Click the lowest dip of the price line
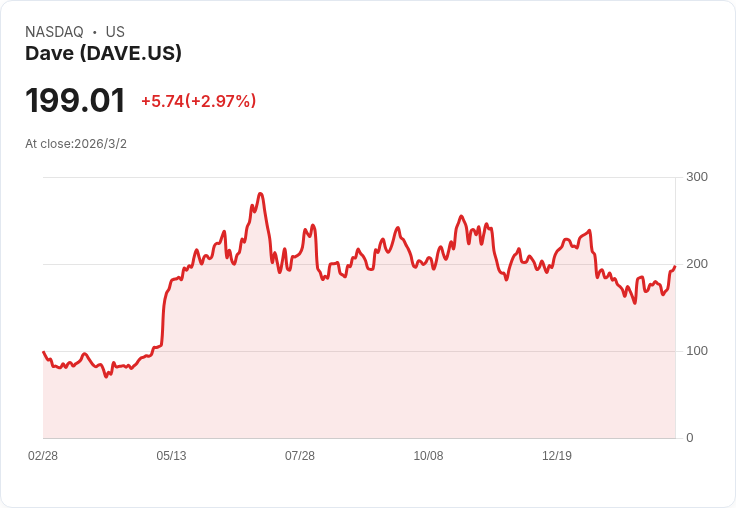Viewport: 736px width, 508px height. pos(106,376)
